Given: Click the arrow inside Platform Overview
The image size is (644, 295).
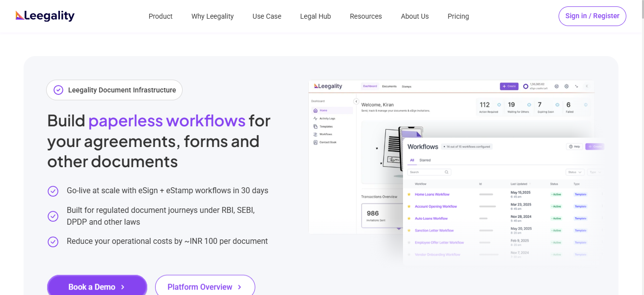Looking at the screenshot, I should [x=240, y=287].
